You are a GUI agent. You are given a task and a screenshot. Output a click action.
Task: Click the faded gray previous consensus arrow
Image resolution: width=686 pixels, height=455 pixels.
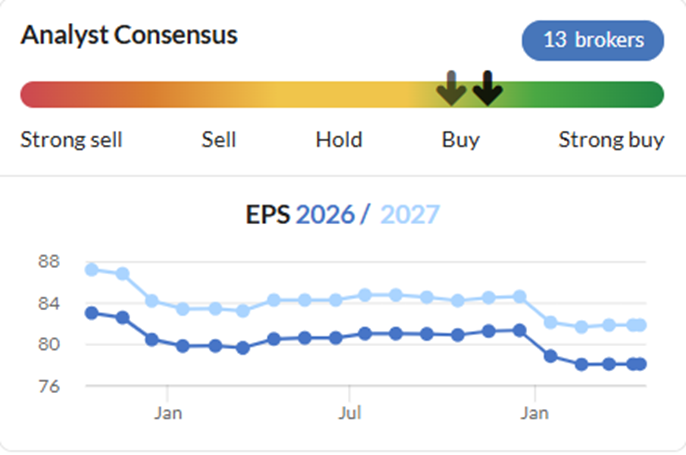coord(452,90)
